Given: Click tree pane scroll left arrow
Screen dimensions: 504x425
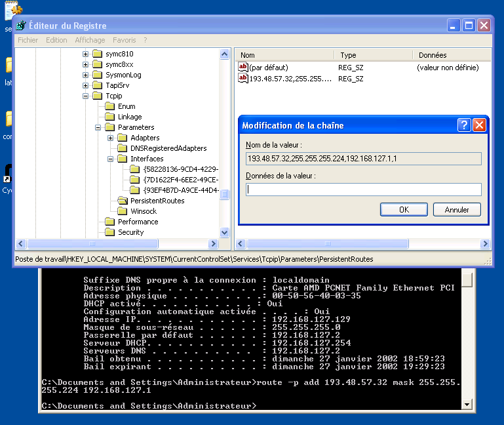Looking at the screenshot, I should [x=21, y=243].
